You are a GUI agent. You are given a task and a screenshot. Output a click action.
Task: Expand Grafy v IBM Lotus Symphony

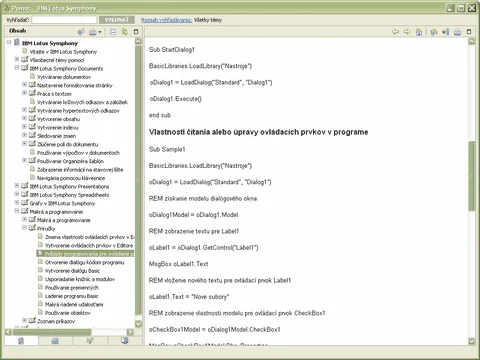17,202
